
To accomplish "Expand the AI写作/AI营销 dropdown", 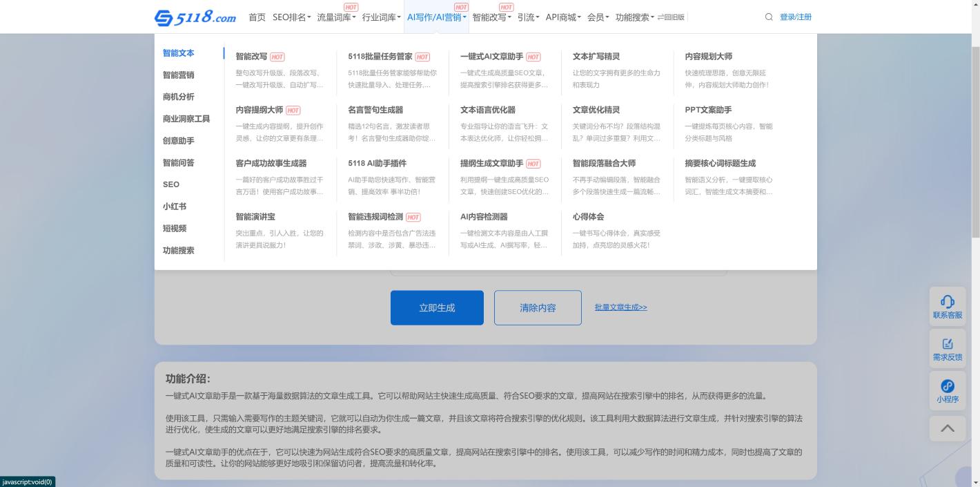I will (x=437, y=17).
